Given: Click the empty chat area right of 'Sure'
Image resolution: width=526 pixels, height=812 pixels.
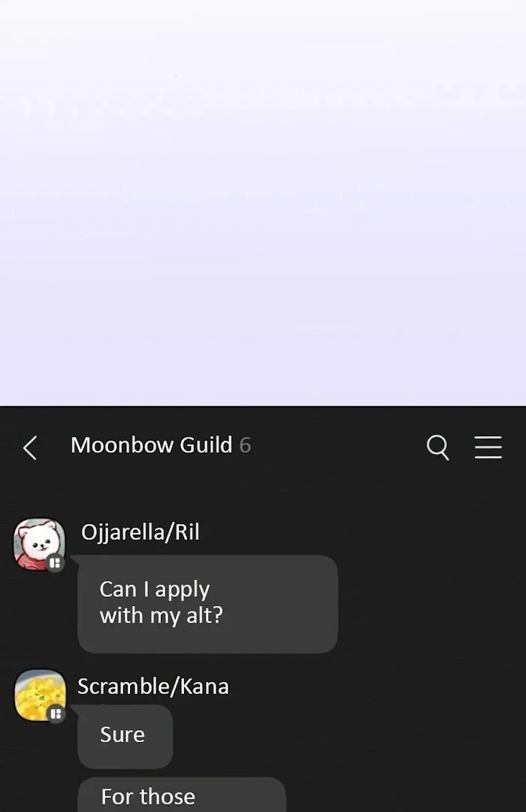Looking at the screenshot, I should (347, 736).
